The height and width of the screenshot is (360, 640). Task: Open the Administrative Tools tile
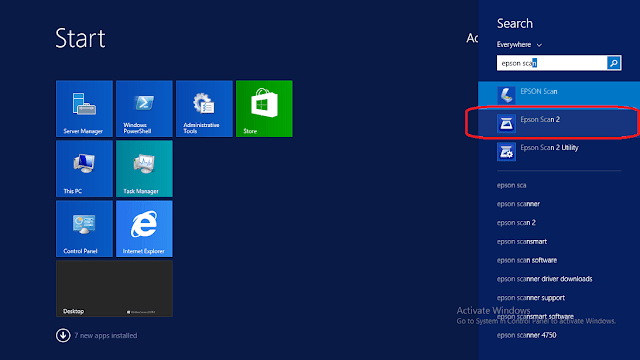[204, 109]
